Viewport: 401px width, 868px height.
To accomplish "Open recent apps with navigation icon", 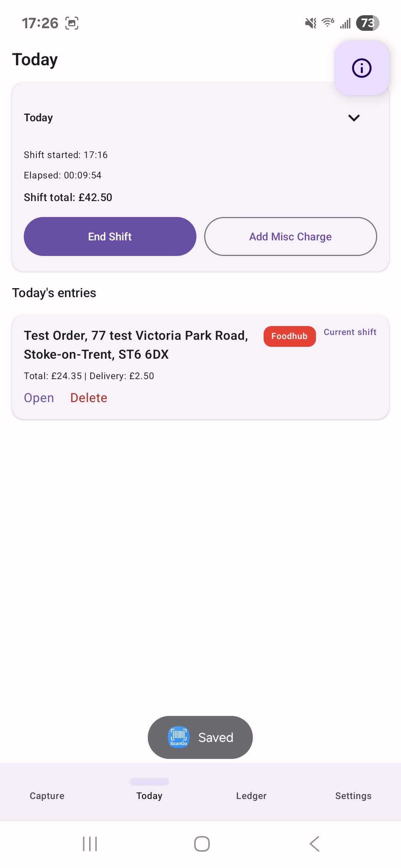I will click(x=90, y=844).
